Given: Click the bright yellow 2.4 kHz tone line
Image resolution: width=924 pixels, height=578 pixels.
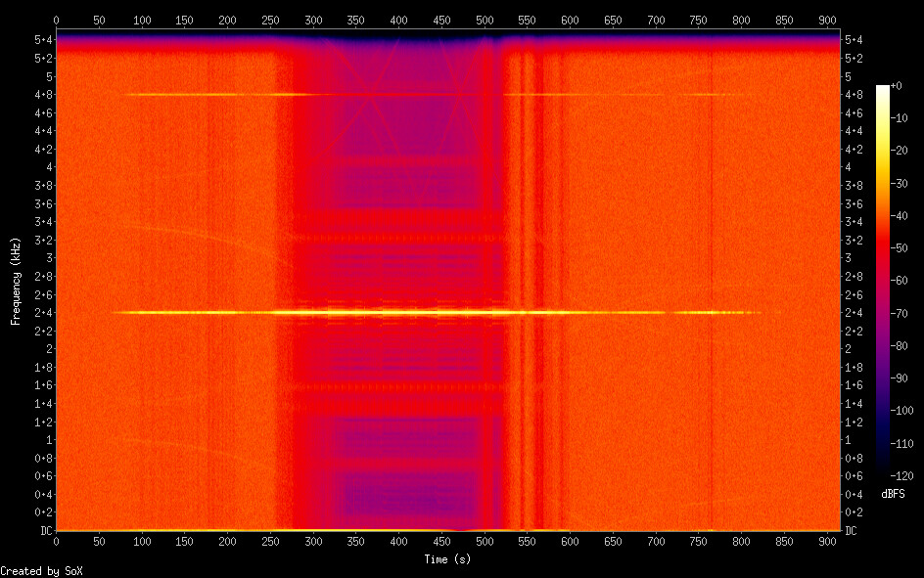Looking at the screenshot, I should click(x=392, y=312).
